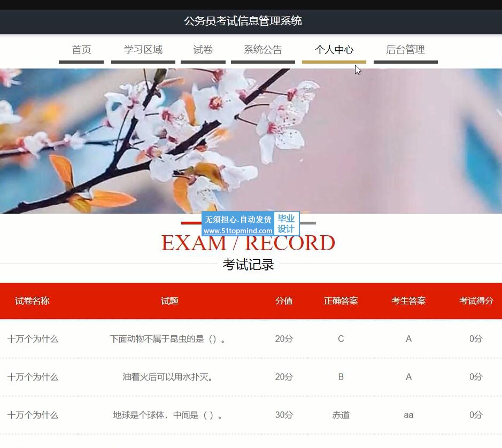Click candidate answer A in the 昆虫 row

(x=408, y=339)
